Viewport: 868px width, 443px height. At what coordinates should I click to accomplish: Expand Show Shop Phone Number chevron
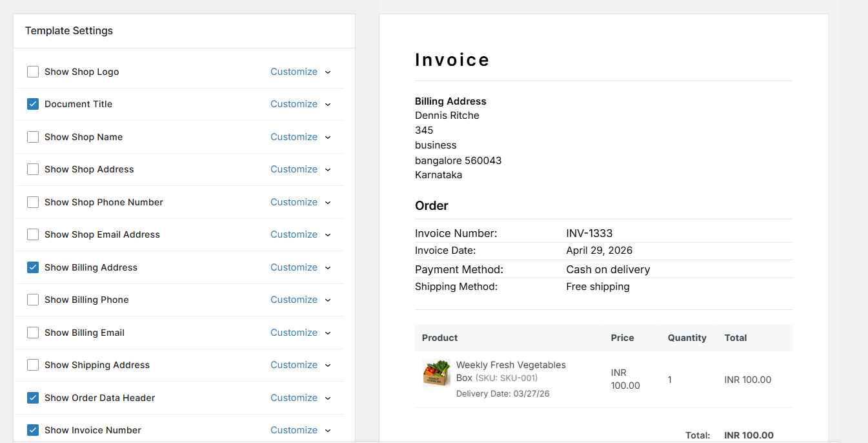pyautogui.click(x=328, y=203)
